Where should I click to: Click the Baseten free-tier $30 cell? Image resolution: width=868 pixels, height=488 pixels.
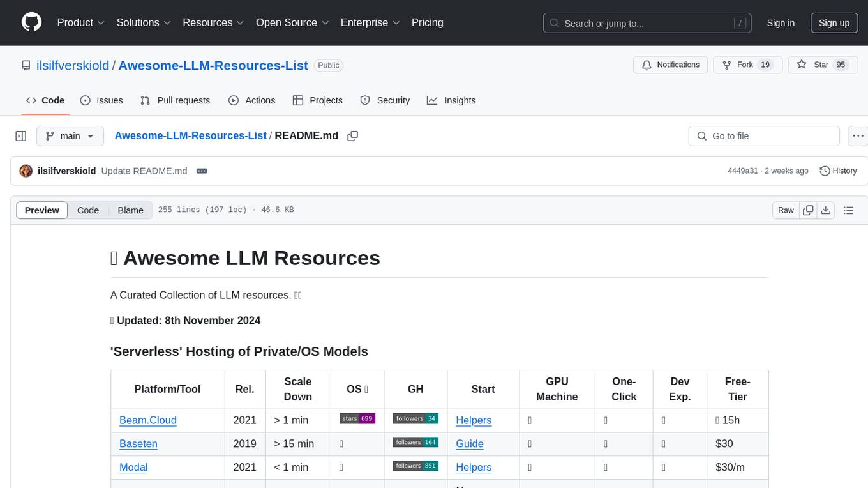click(x=738, y=444)
